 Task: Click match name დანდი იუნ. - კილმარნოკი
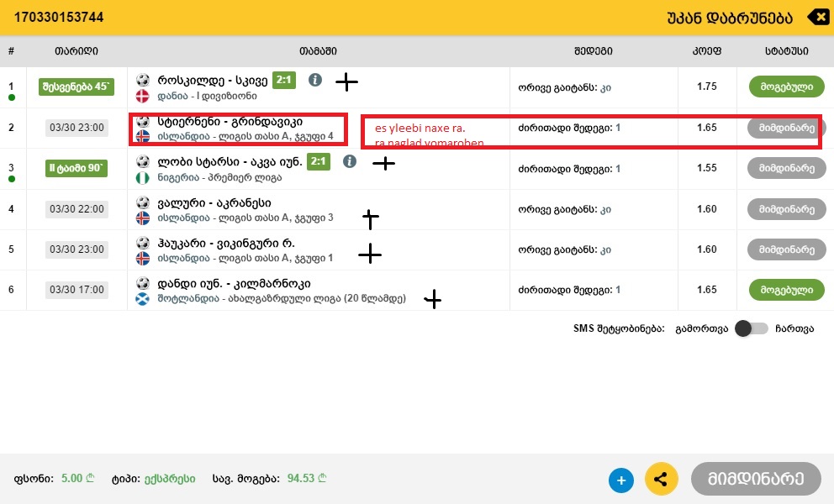coord(234,284)
